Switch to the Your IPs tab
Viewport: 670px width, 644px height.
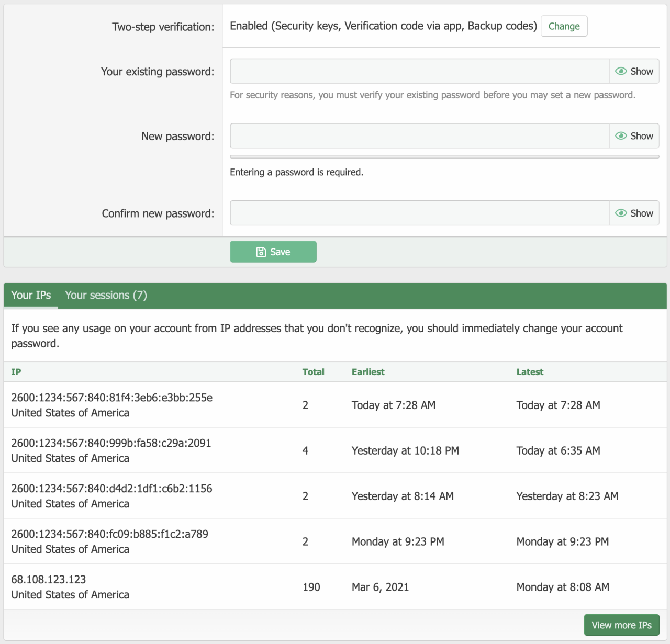pyautogui.click(x=31, y=295)
